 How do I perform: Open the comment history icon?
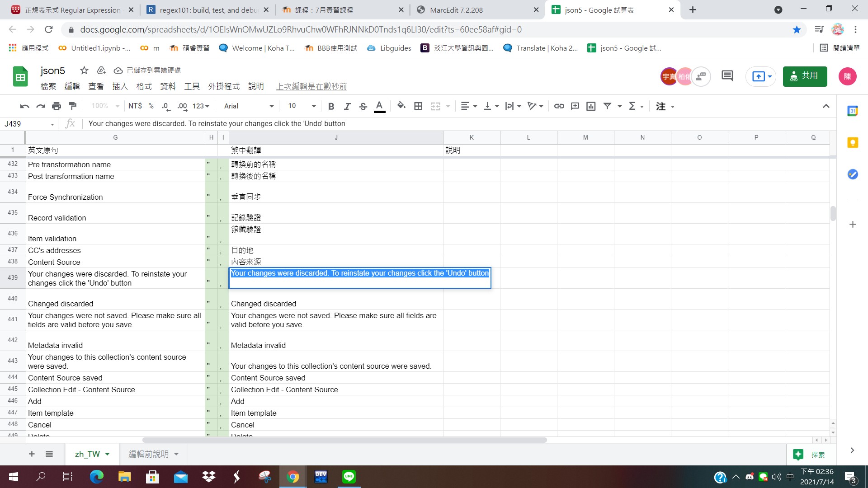point(727,76)
